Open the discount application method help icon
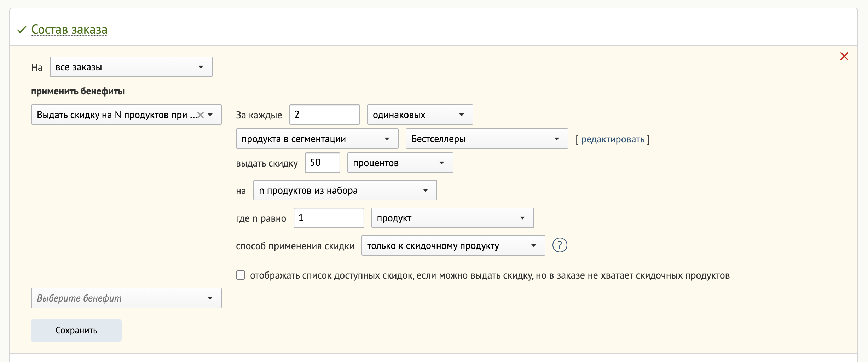Screen dimensions: 868x362 click(x=560, y=245)
